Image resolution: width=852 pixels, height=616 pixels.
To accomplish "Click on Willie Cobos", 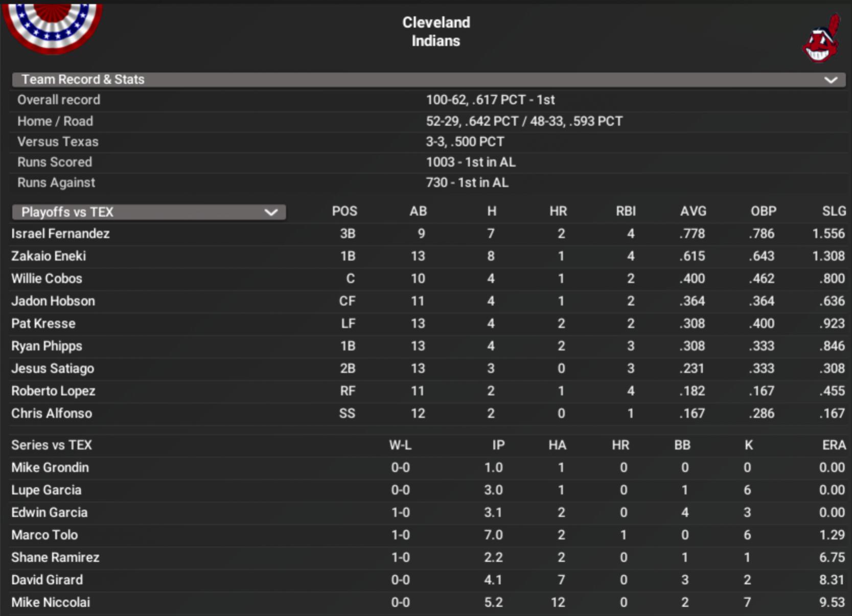I will pos(47,279).
